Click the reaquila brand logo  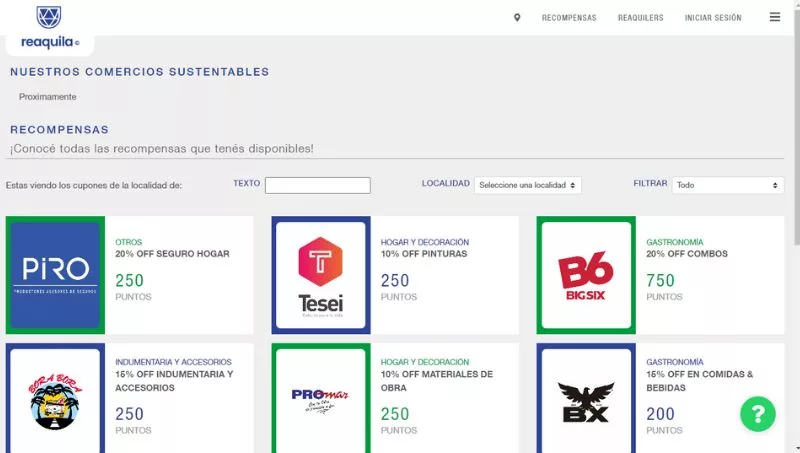[50, 43]
